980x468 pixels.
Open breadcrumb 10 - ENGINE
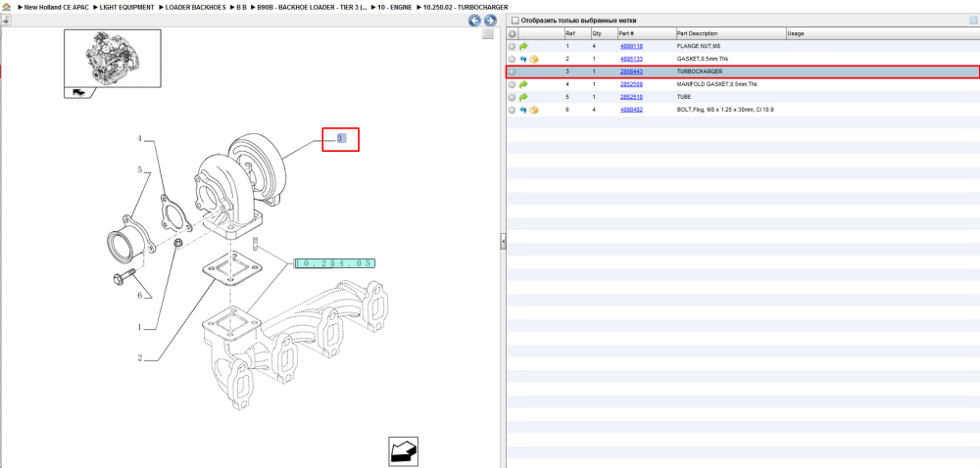point(394,7)
